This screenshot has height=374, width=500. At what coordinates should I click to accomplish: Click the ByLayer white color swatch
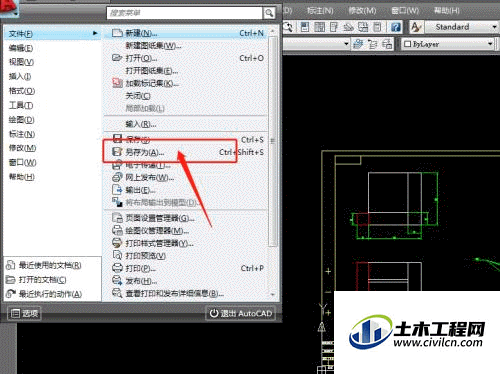tap(407, 44)
